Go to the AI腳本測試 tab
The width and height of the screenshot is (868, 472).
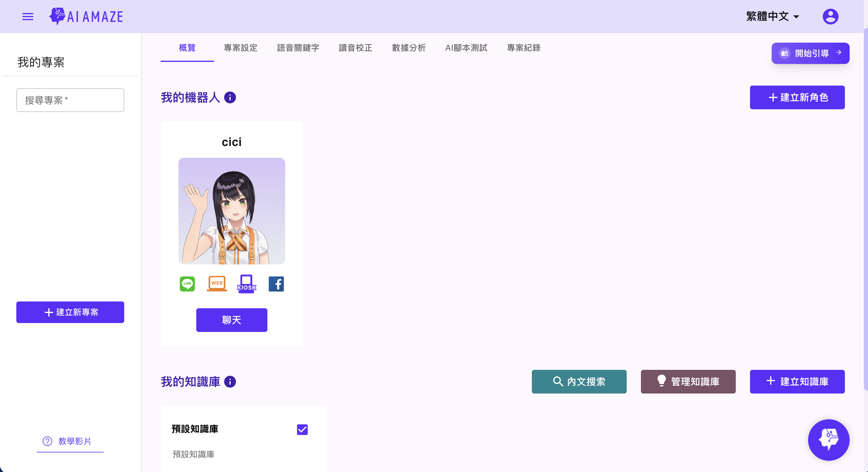[466, 48]
